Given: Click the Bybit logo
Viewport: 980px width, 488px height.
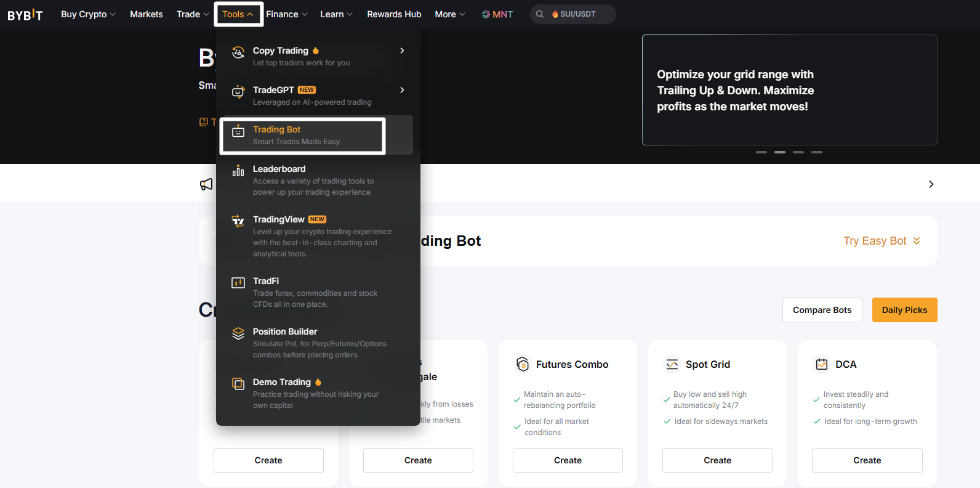Looking at the screenshot, I should click(x=25, y=15).
